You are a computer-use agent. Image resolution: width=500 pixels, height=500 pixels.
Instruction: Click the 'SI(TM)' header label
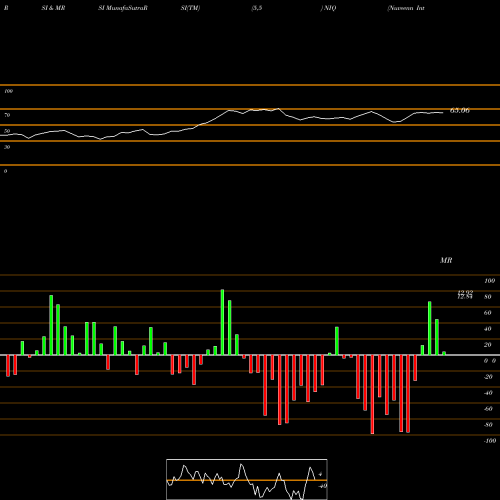click(190, 8)
